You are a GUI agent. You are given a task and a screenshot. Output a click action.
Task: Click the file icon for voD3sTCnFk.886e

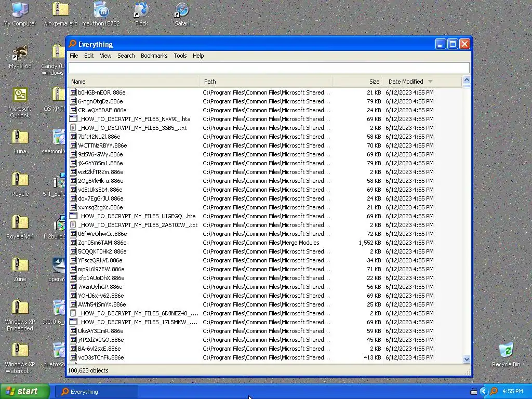(x=73, y=357)
